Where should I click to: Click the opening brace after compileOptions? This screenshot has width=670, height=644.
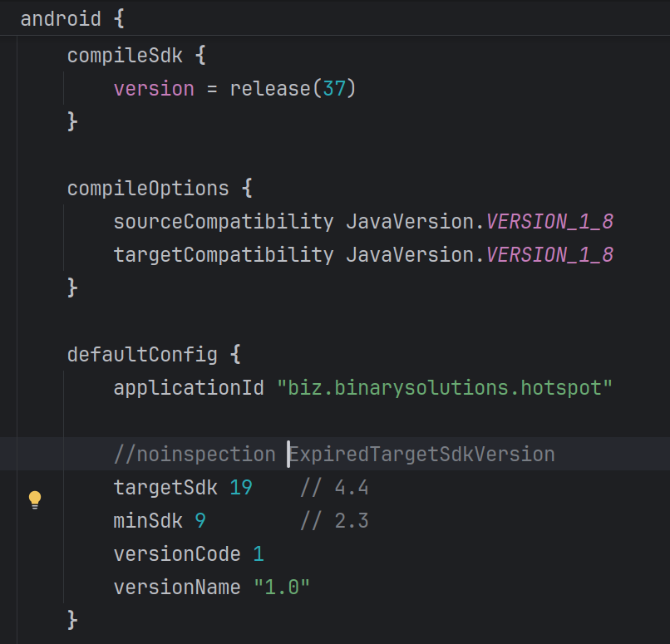pos(247,189)
